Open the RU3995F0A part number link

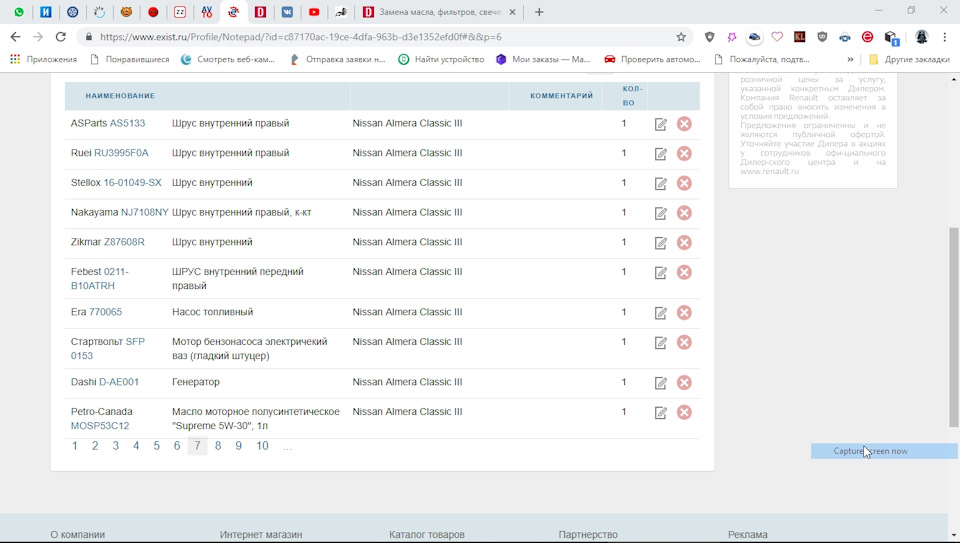[x=121, y=152]
